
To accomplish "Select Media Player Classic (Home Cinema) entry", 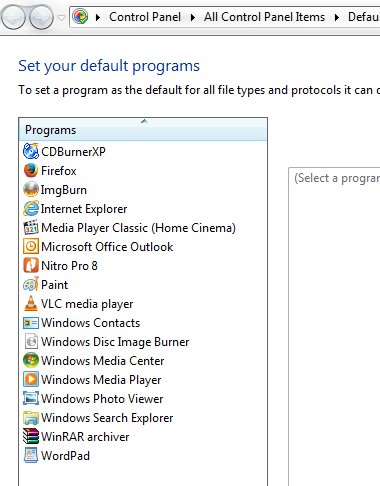I will tap(138, 228).
